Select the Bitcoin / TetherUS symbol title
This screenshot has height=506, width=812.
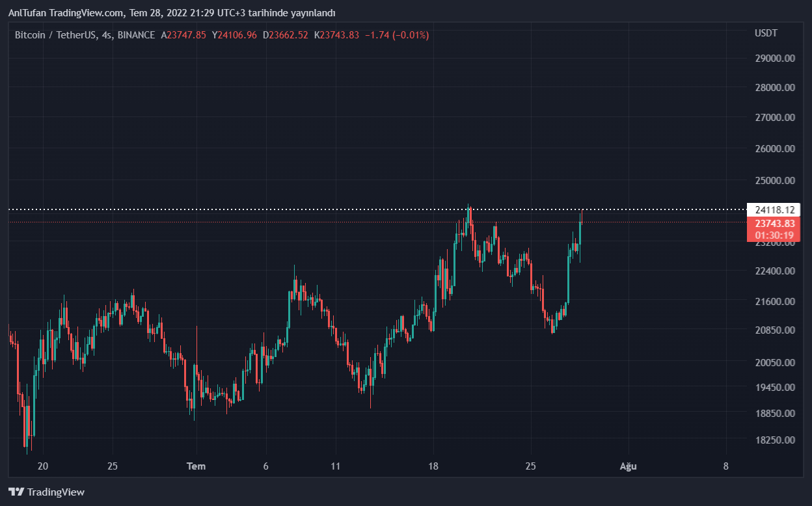click(56, 35)
